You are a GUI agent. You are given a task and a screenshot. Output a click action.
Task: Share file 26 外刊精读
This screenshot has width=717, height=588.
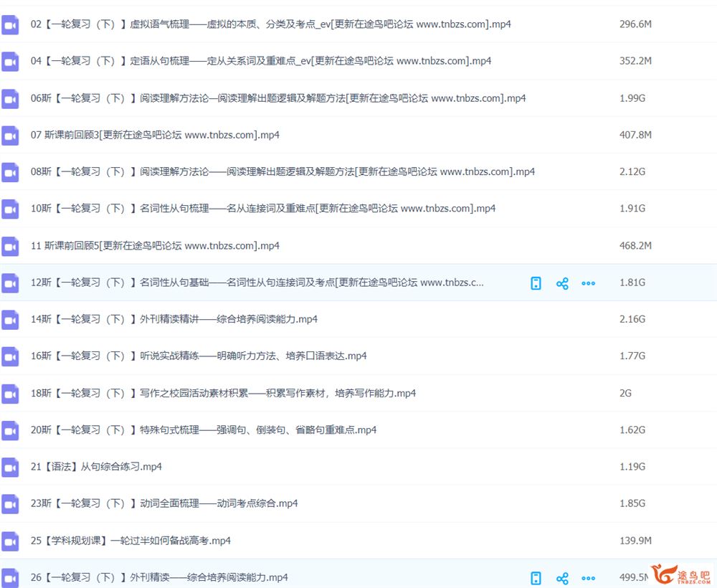pyautogui.click(x=562, y=579)
